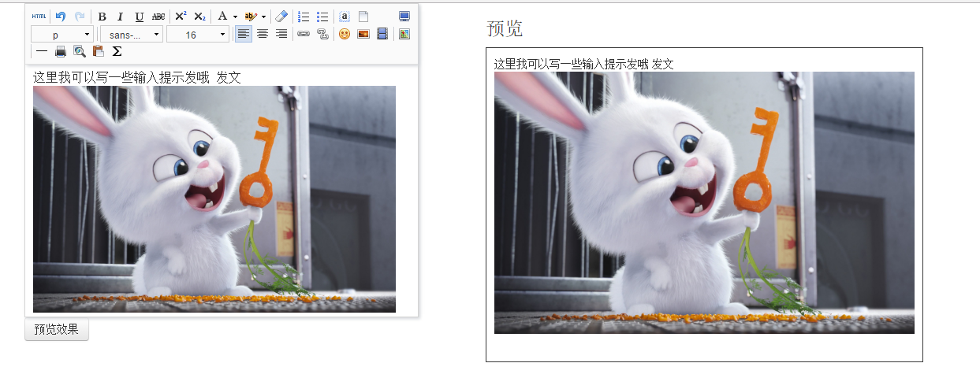Click the 预览 heading
Viewport: 980px width, 389px height.
pyautogui.click(x=505, y=29)
